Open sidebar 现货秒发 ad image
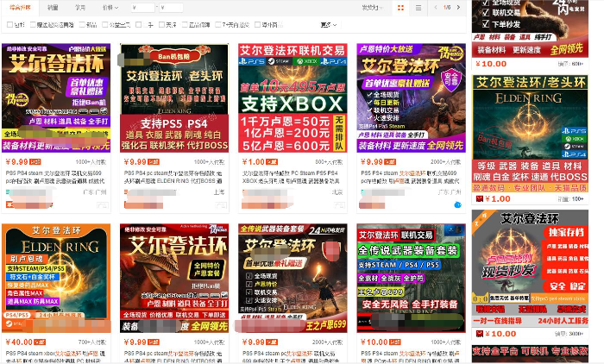 point(530,268)
